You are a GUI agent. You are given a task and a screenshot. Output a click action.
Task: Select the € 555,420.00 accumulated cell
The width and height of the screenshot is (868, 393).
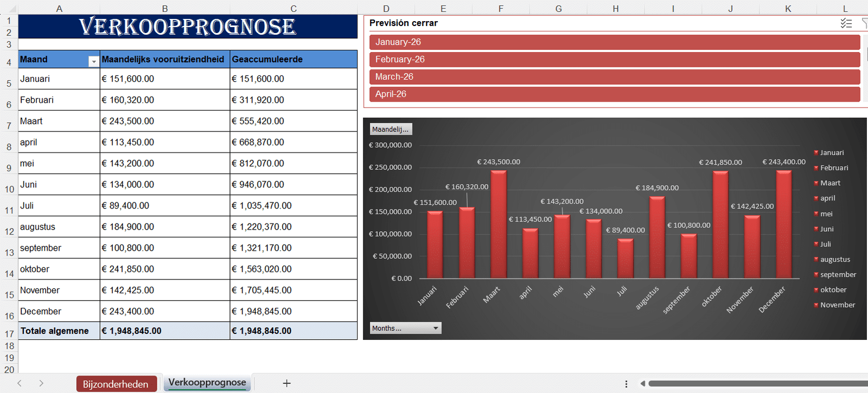[x=293, y=121]
